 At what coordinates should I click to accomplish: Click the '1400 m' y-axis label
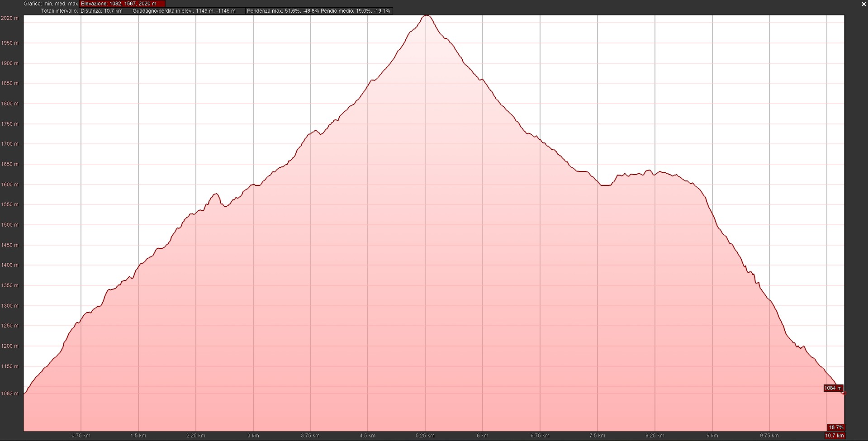pos(9,265)
